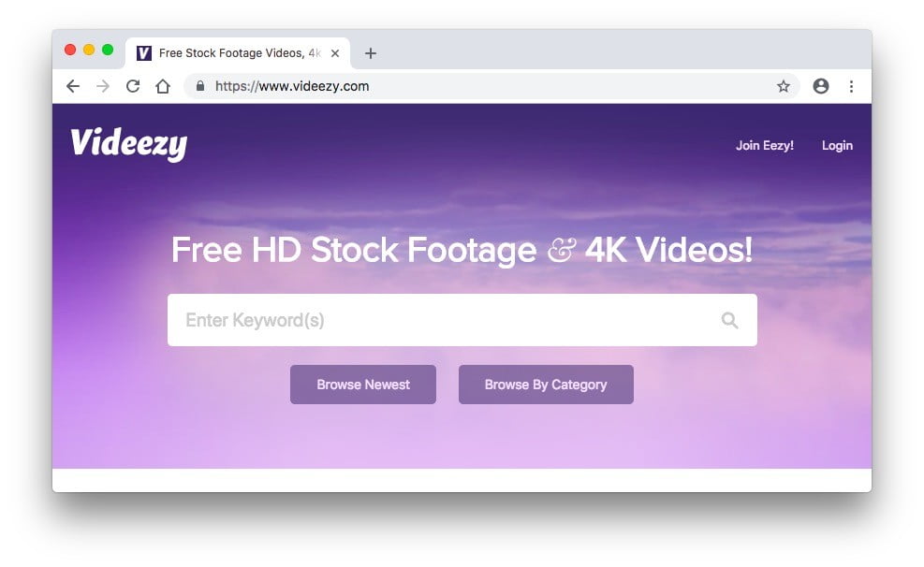Click the Free HD Stock Footage headline

462,250
